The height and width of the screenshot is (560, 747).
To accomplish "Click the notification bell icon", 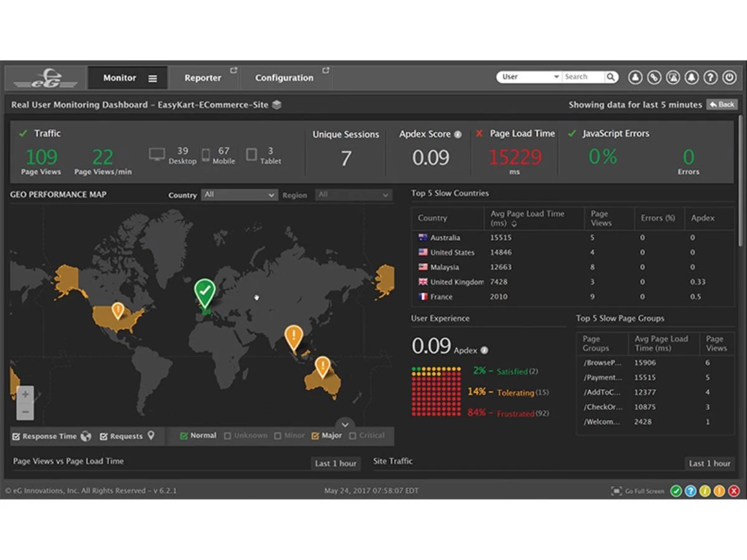I will point(692,77).
